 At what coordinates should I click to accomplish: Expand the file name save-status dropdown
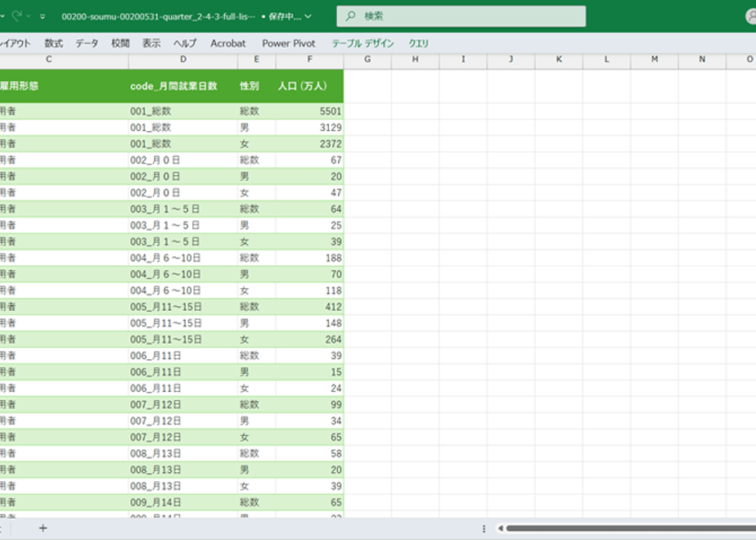pos(308,16)
